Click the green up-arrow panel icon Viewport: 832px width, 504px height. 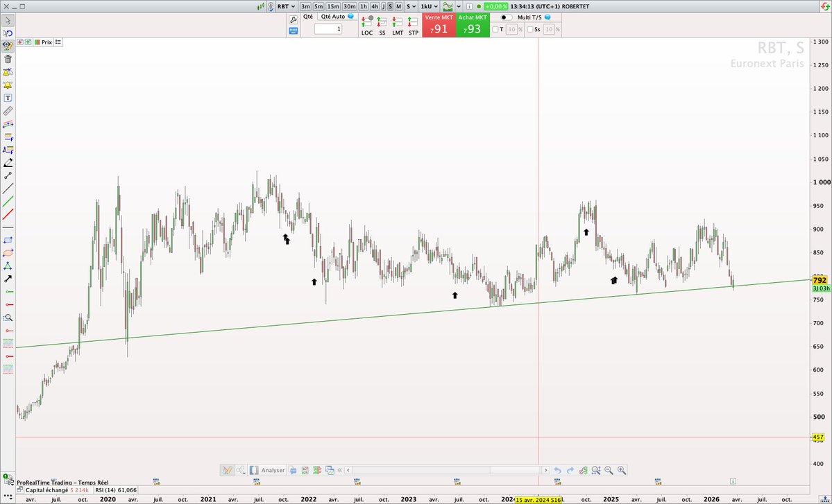[28, 42]
